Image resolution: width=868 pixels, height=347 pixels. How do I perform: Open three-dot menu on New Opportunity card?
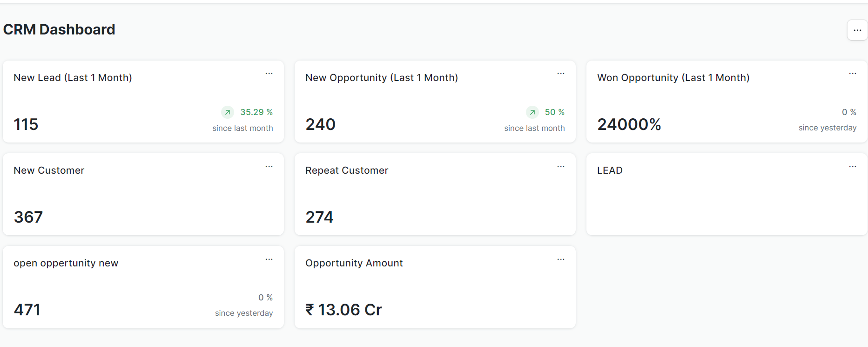tap(561, 74)
